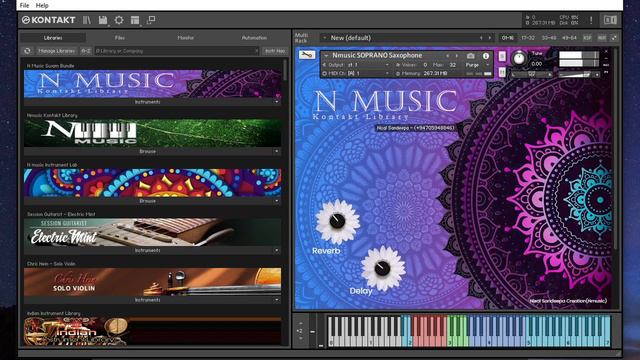Screen dimensions: 640x360
Task: Open the File menu
Action: (x=24, y=5)
